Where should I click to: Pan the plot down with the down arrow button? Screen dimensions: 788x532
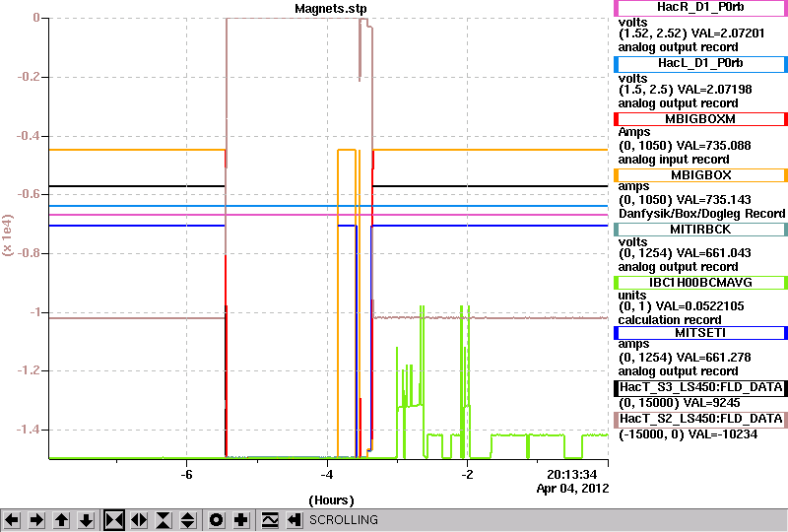(x=87, y=520)
